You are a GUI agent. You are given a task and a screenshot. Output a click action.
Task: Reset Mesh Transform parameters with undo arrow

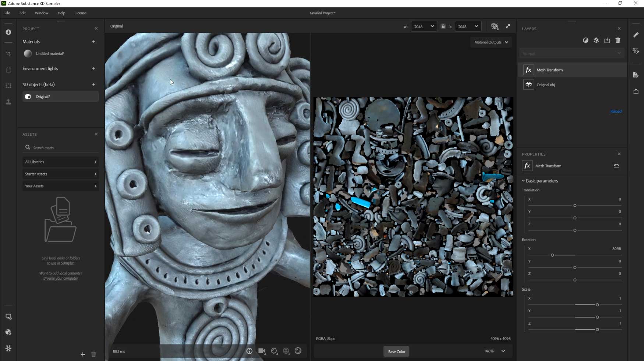click(x=616, y=166)
